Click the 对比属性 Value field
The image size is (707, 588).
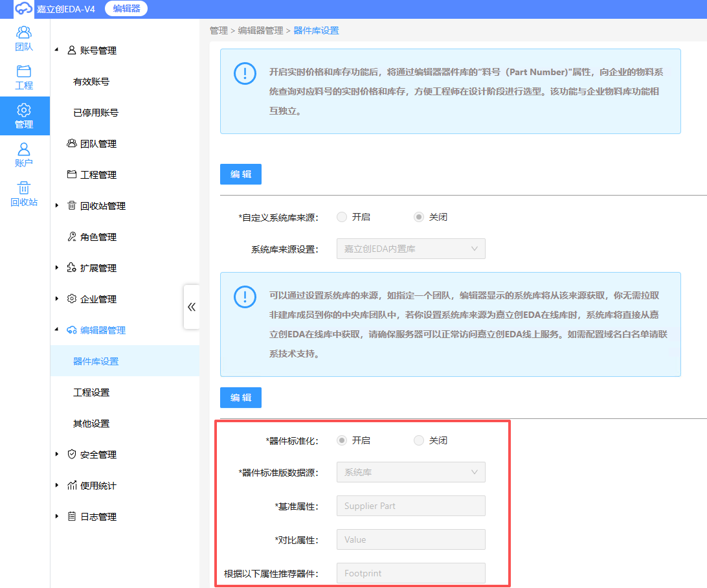410,539
